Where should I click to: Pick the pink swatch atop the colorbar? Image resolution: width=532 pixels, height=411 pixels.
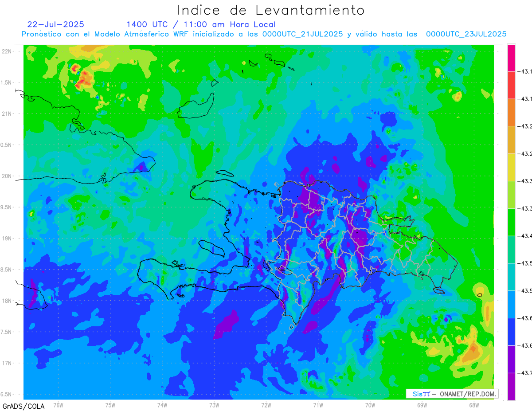pyautogui.click(x=511, y=58)
